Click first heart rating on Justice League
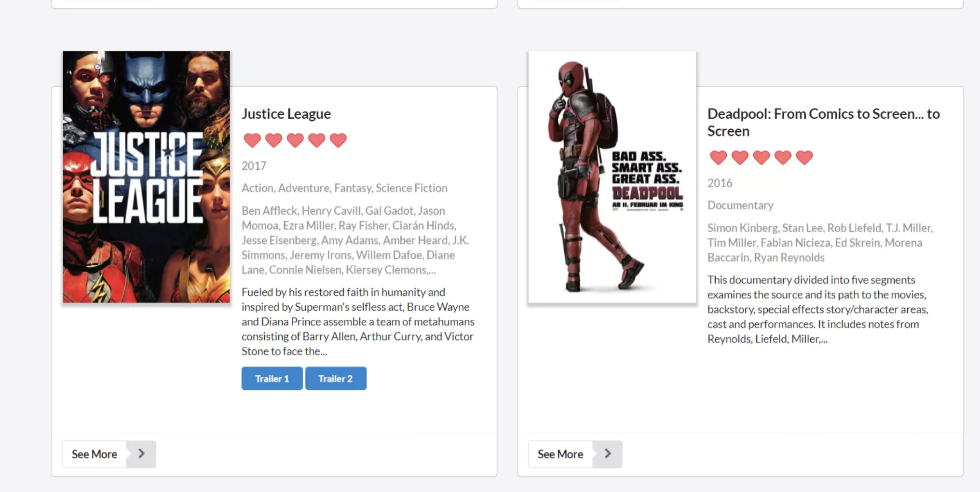 tap(252, 140)
